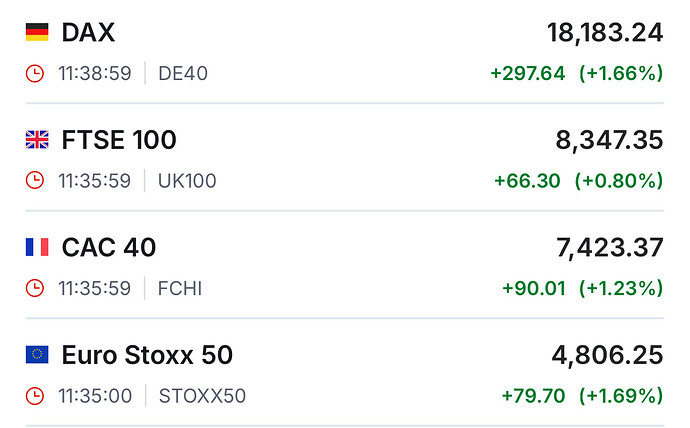The height and width of the screenshot is (428, 690).
Task: Click the FTSE 100 price 8,347.35
Action: click(x=609, y=140)
